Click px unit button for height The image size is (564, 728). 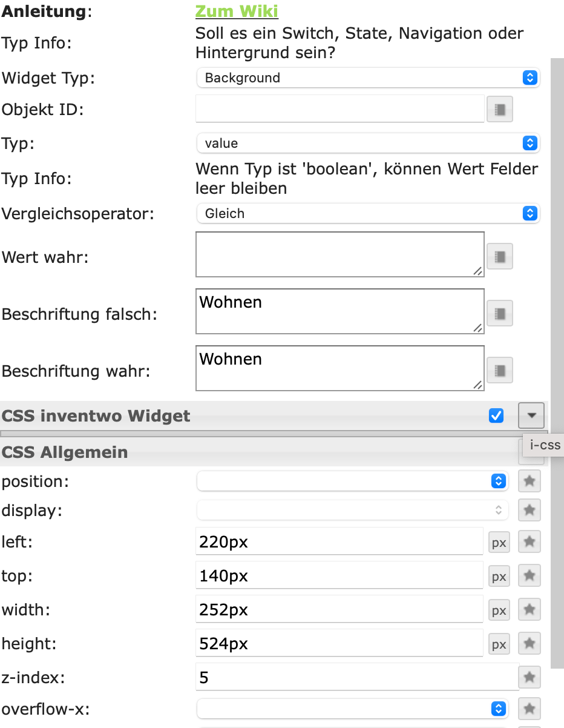499,644
